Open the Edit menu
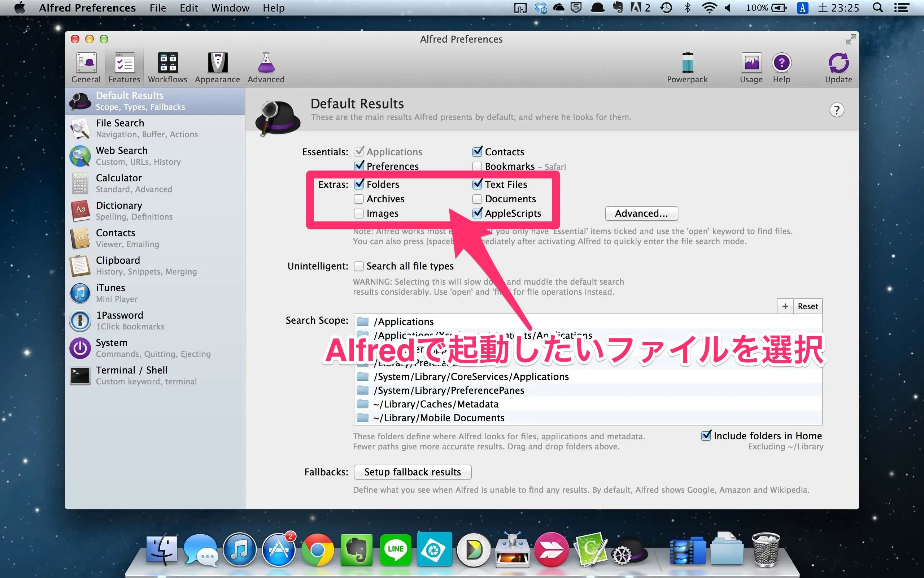This screenshot has width=924, height=578. click(x=189, y=8)
